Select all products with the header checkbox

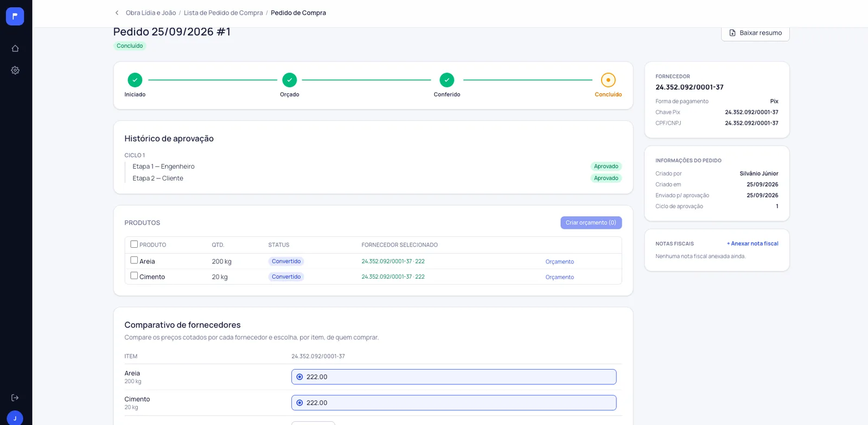(134, 244)
